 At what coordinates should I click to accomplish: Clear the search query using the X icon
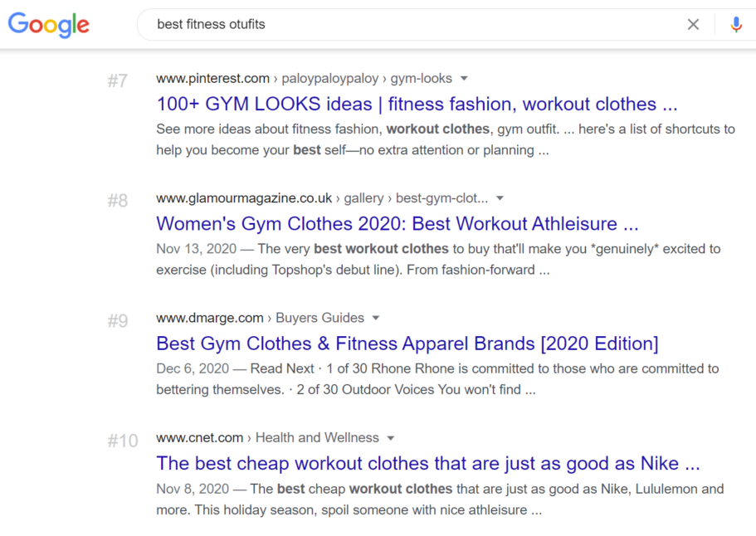pos(693,24)
